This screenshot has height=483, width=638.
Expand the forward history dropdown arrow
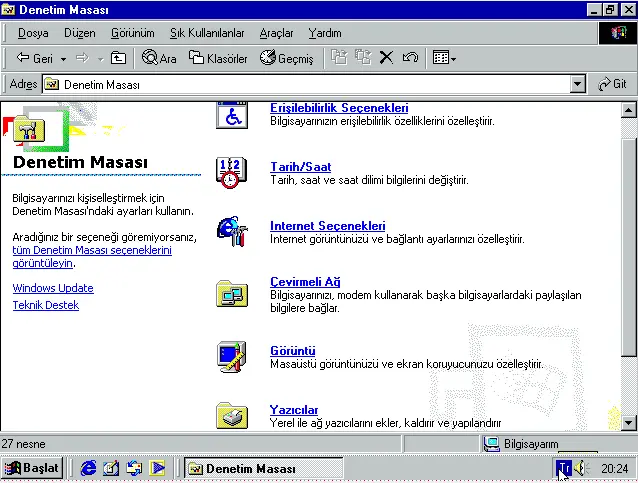pos(100,59)
